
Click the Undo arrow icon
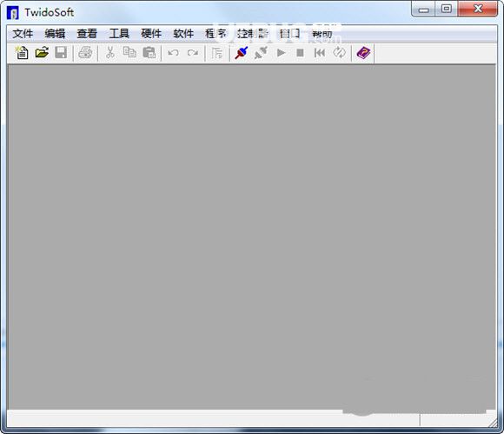[x=173, y=53]
